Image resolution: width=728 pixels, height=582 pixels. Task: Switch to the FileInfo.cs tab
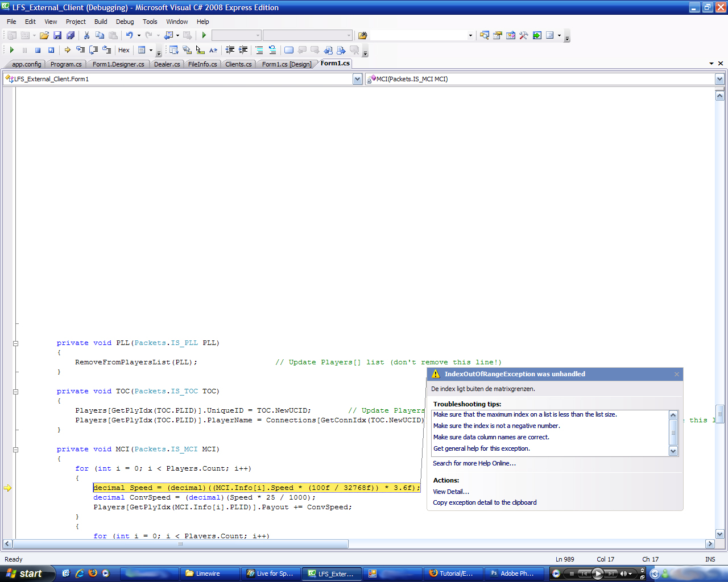tap(202, 64)
